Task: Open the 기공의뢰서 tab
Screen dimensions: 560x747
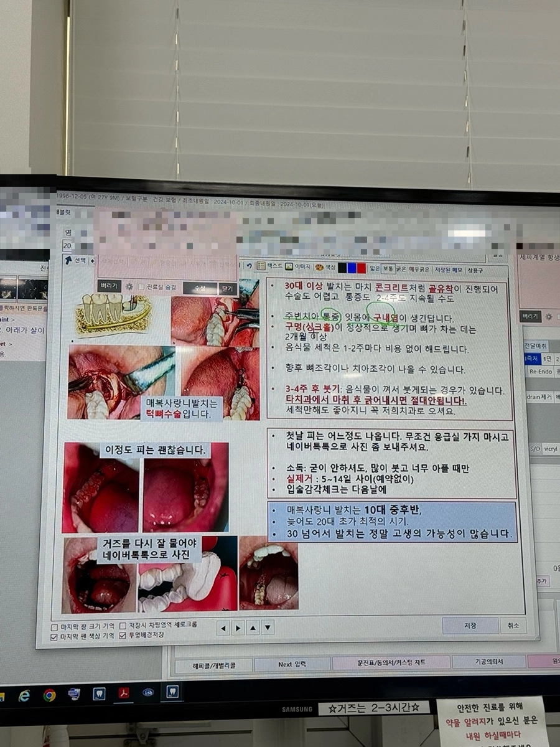Action: (x=489, y=662)
